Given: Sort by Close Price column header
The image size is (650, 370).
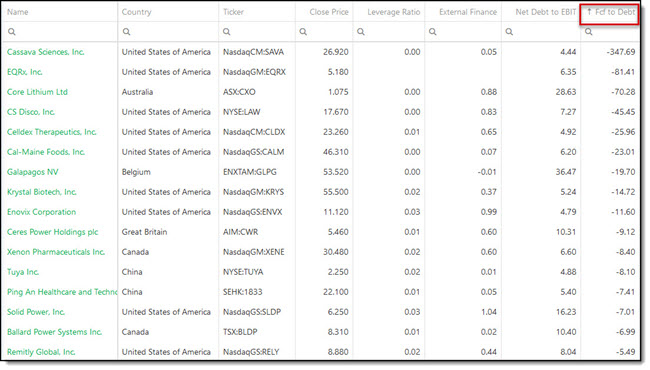Looking at the screenshot, I should [x=329, y=12].
